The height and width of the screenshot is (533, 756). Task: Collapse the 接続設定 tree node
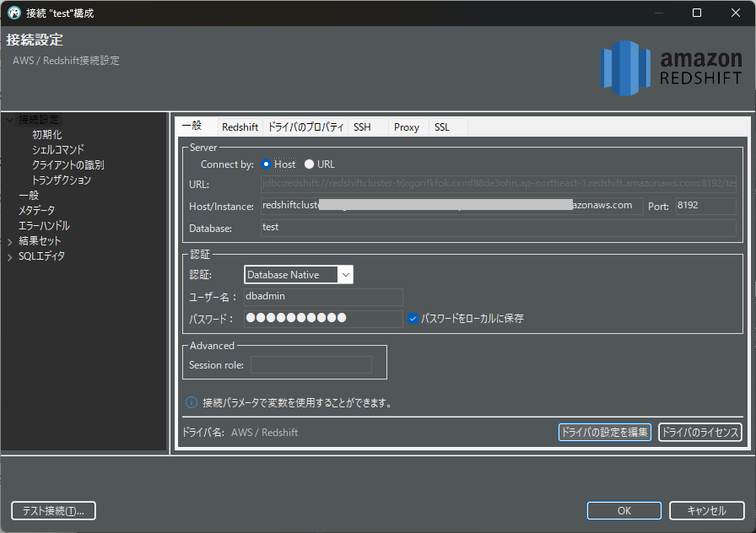pos(9,120)
